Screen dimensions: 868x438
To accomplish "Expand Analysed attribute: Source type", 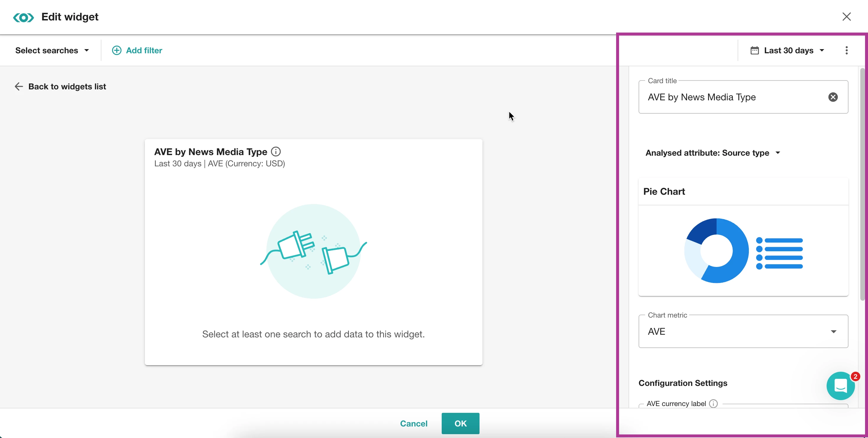I will pyautogui.click(x=712, y=153).
